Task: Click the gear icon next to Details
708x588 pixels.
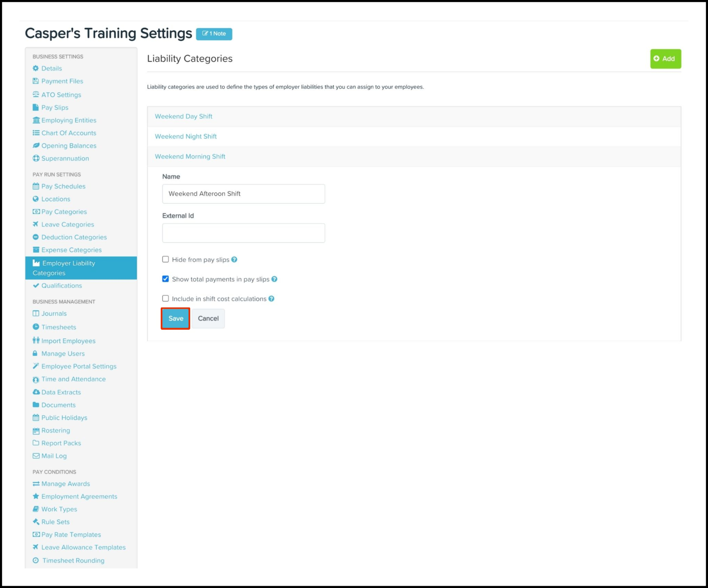Action: 36,68
